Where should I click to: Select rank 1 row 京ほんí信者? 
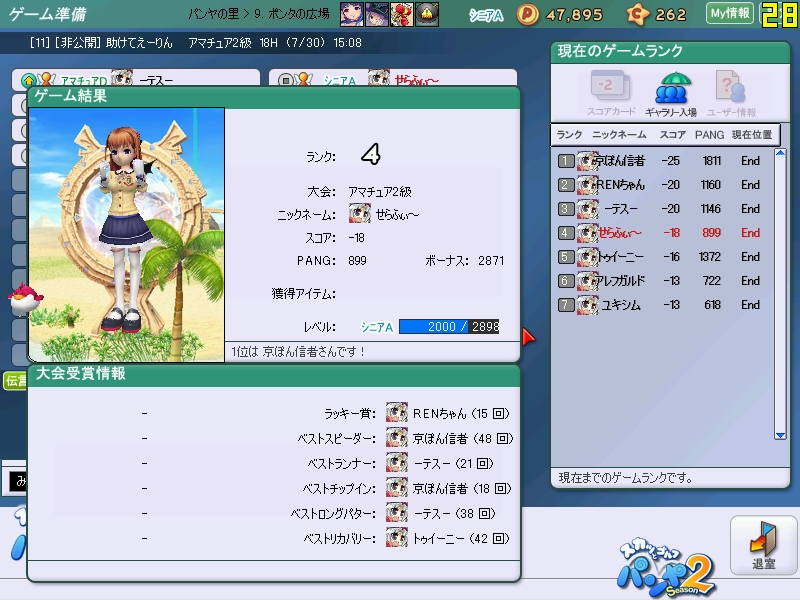coord(663,161)
